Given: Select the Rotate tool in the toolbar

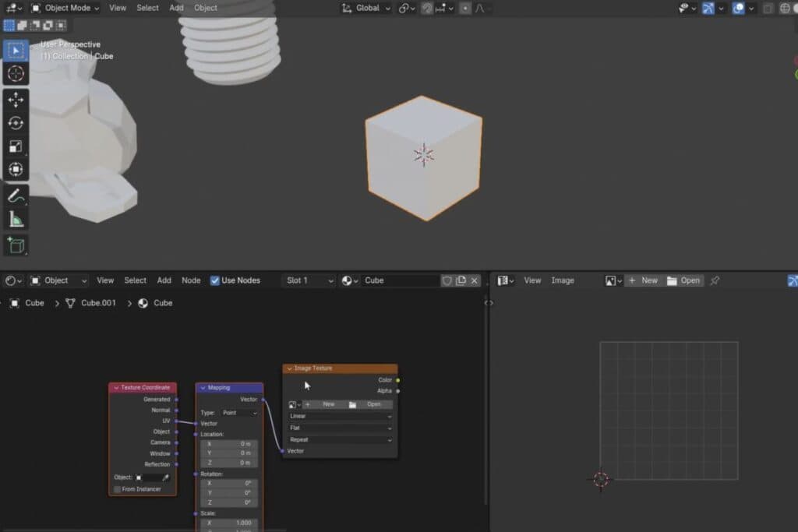Looking at the screenshot, I should 16,123.
